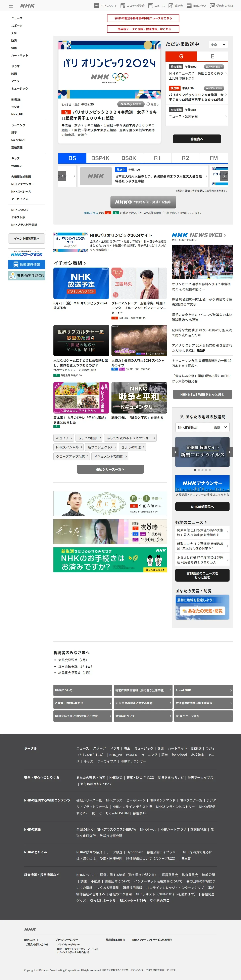
Task: Click 見逃し icon on Olympic judo card
Action: (153, 104)
